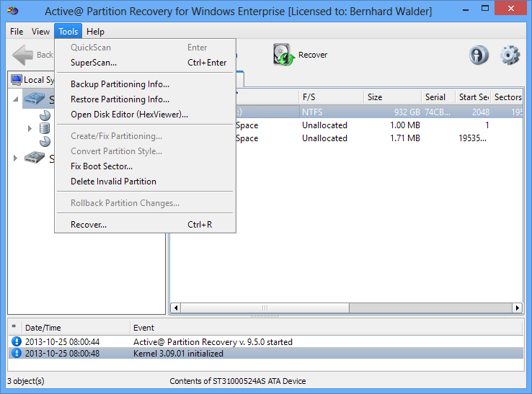Select Backup Partitioning Info...

(145, 84)
